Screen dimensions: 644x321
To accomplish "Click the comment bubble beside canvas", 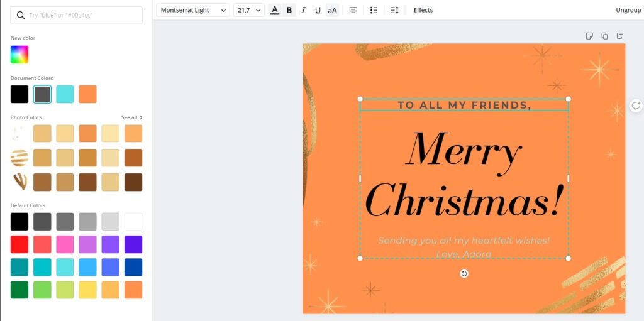I will pos(636,106).
